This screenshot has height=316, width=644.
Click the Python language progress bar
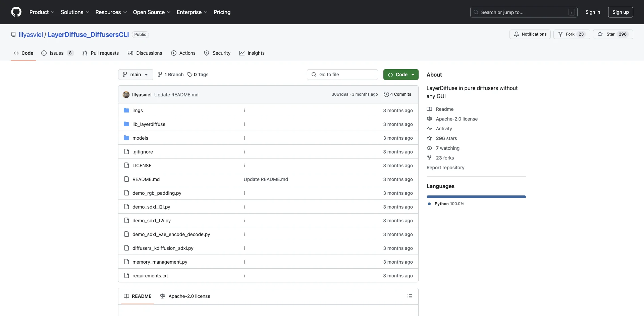tap(476, 197)
